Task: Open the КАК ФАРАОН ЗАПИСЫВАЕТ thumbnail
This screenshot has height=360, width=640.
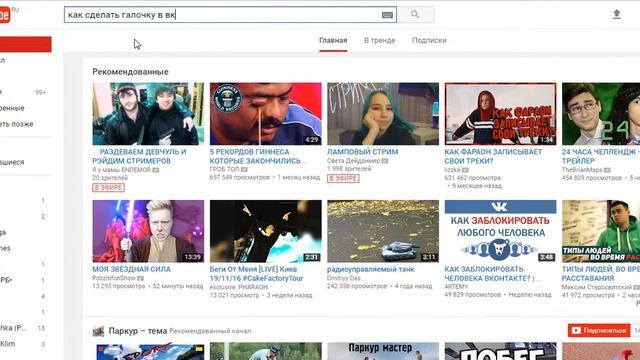Action: click(500, 114)
